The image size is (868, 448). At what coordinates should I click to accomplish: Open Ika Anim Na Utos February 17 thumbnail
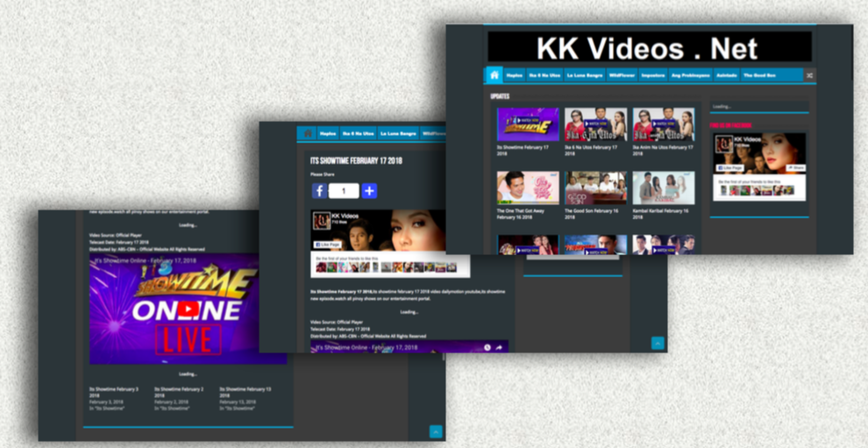[663, 124]
